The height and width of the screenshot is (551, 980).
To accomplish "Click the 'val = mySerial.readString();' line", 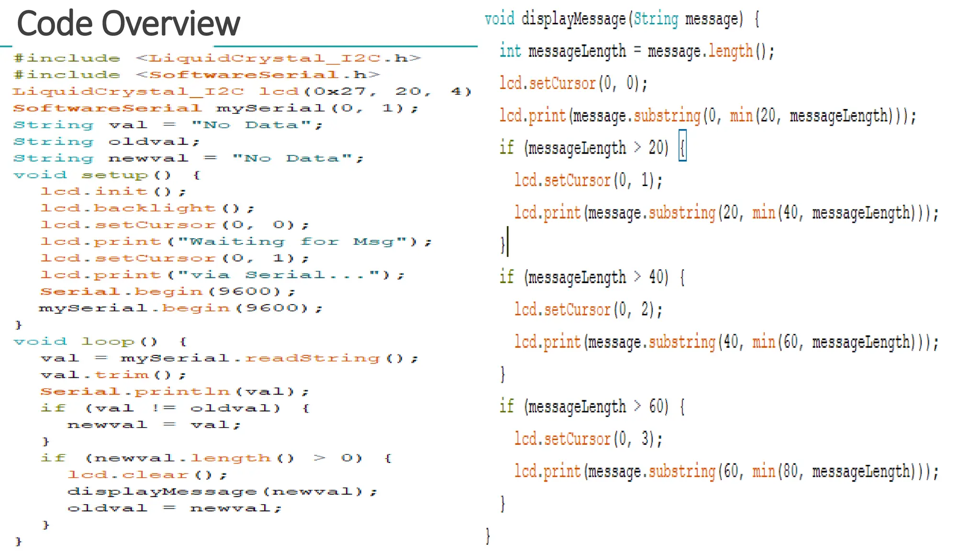I will click(x=230, y=359).
